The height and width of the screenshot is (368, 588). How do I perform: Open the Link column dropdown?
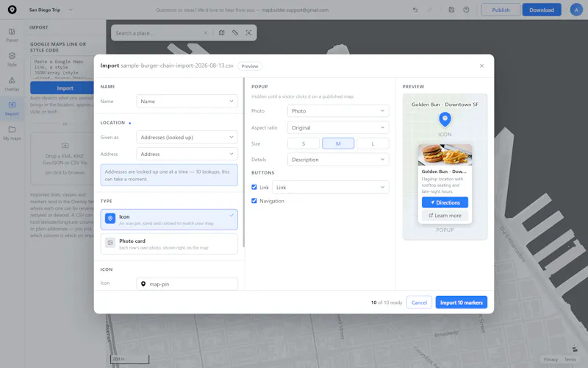[330, 187]
